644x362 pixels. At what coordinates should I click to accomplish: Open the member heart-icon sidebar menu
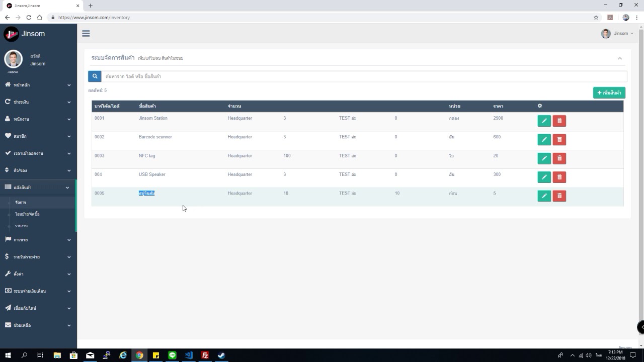(38, 136)
